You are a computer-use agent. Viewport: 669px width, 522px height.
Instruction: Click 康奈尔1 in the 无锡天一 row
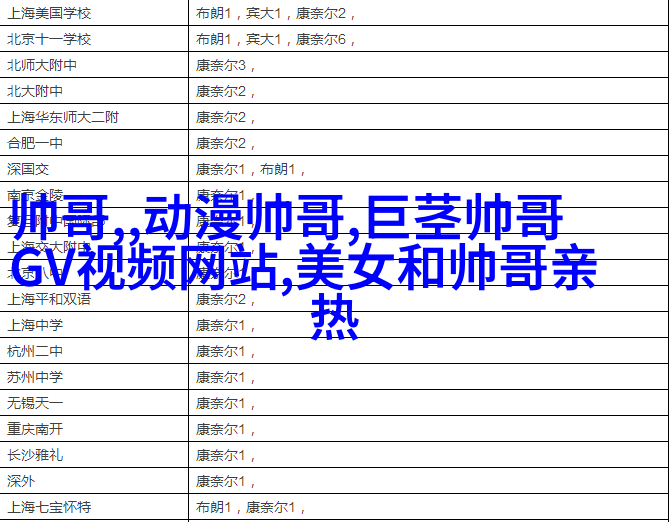pyautogui.click(x=428, y=403)
